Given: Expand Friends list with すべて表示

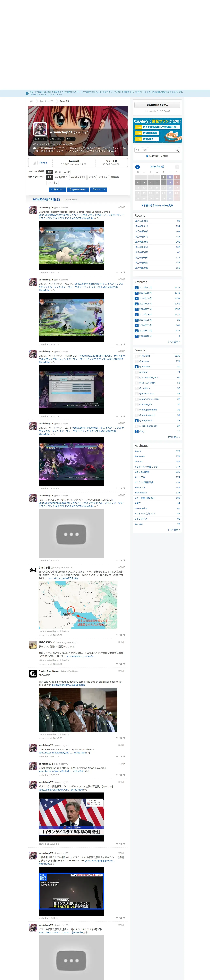Looking at the screenshot, I should pyautogui.click(x=174, y=437).
